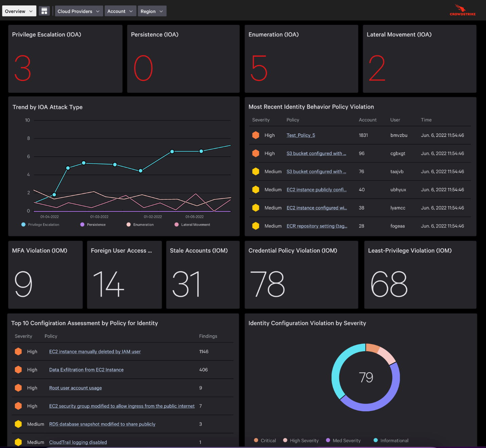486x448 pixels.
Task: Click Medium severity icon for user fogeaa
Action: (256, 226)
